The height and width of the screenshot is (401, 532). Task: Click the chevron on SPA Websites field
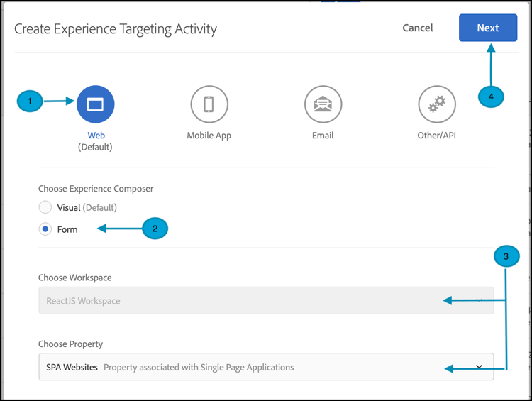click(479, 367)
